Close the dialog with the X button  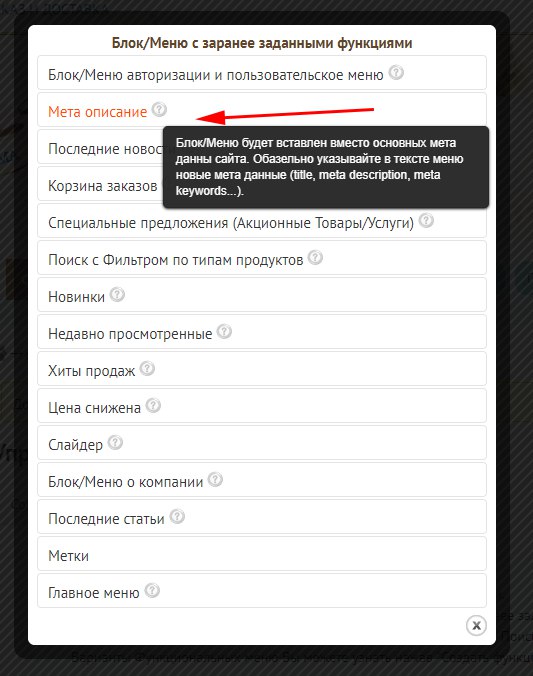(476, 625)
